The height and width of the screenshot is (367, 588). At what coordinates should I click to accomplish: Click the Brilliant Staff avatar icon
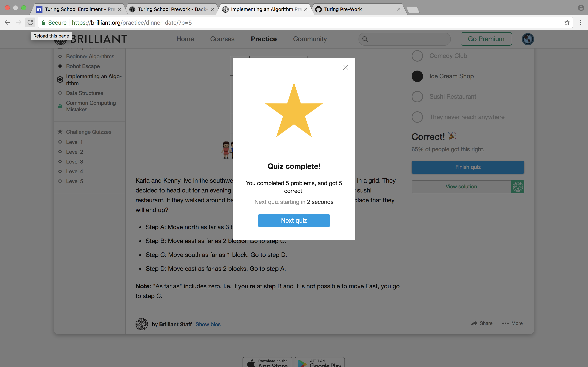[142, 324]
